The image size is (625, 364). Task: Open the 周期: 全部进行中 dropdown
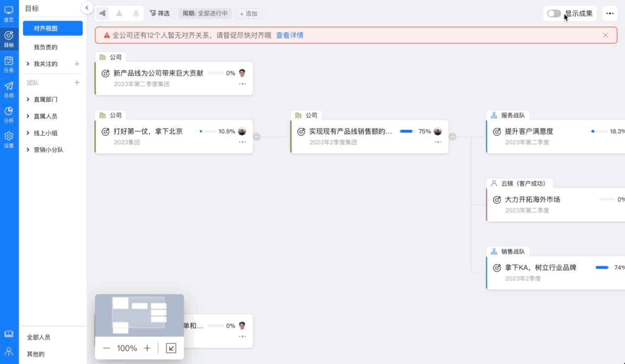205,14
